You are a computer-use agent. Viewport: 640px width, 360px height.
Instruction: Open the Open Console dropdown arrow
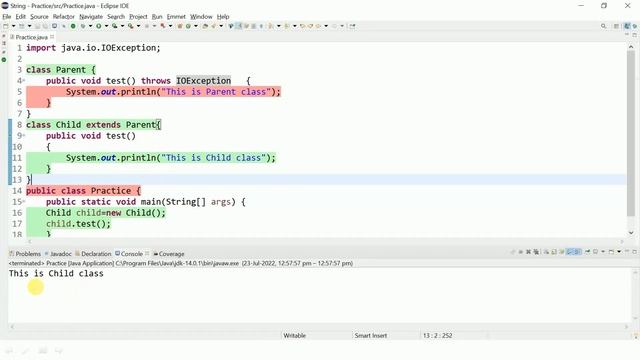619,252
